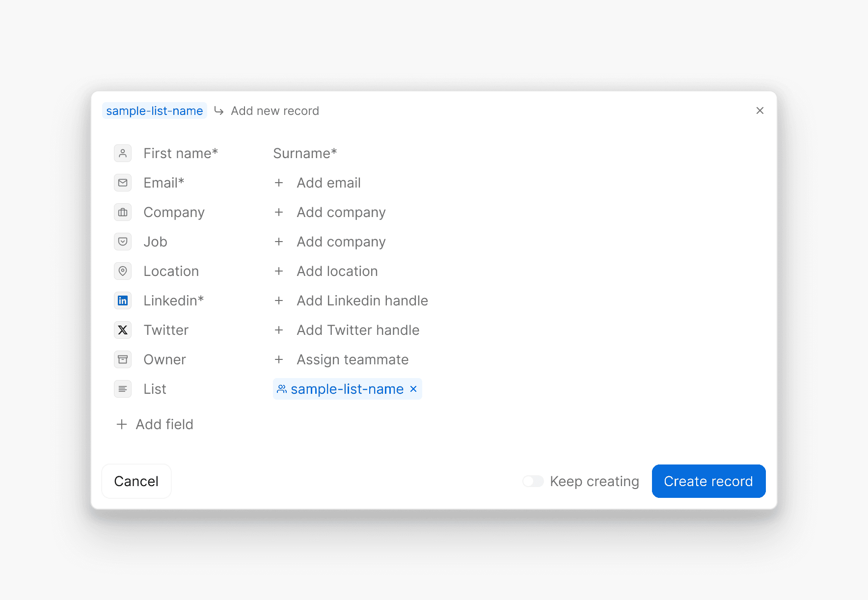Click the Job field icon
This screenshot has width=868, height=600.
point(123,242)
